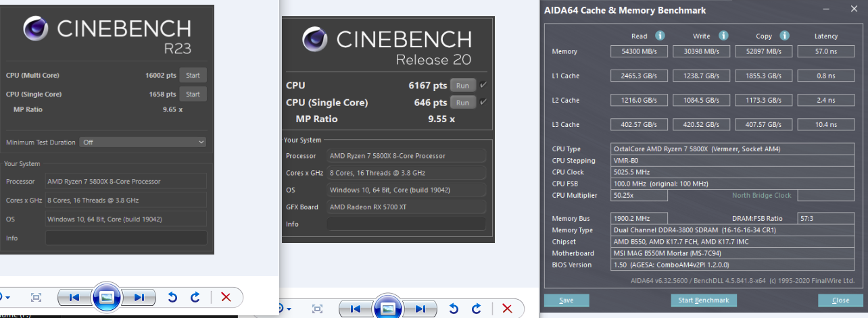Run the CPU test in Cinebench R20
Screen dimensions: 868x318
(x=462, y=85)
